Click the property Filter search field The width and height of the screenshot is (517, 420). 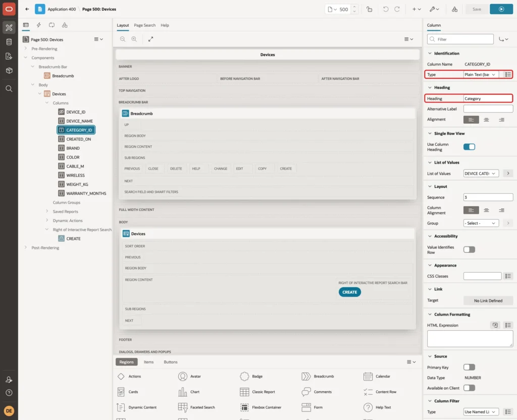coord(460,39)
